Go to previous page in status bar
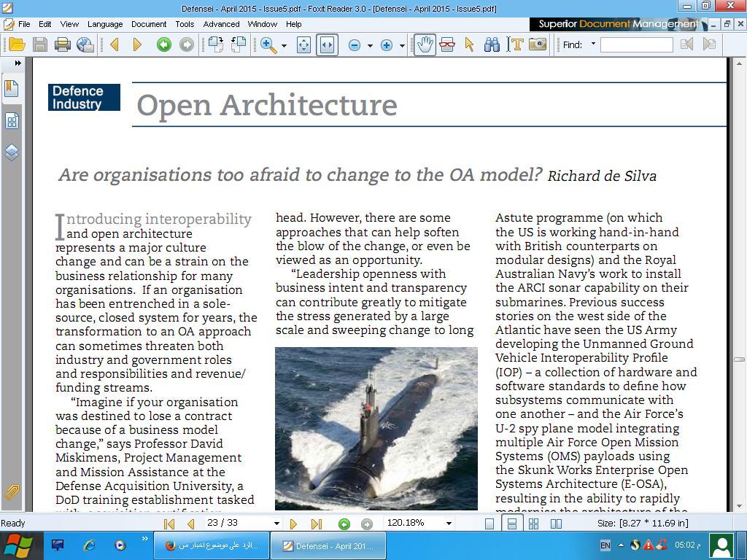Viewport: 747px width, 560px height. click(191, 524)
